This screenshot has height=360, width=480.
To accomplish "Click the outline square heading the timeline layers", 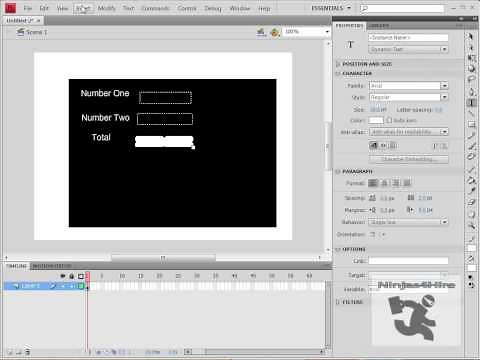I will click(81, 276).
